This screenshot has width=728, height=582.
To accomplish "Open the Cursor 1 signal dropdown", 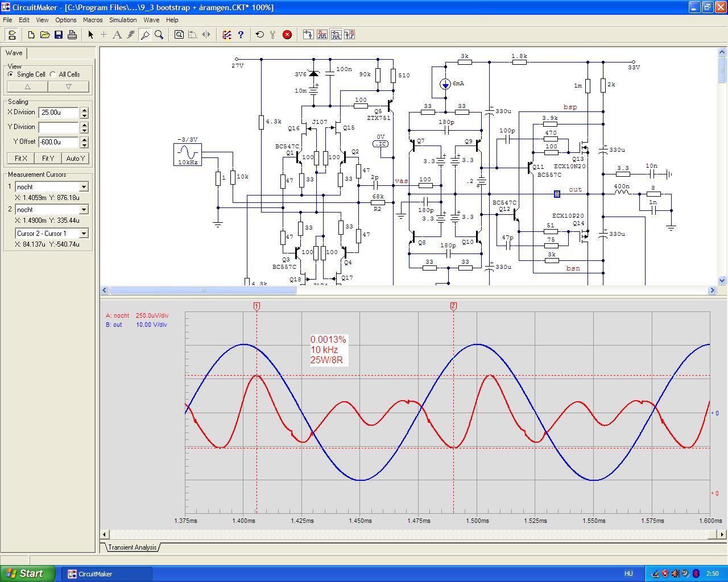I will coord(84,187).
